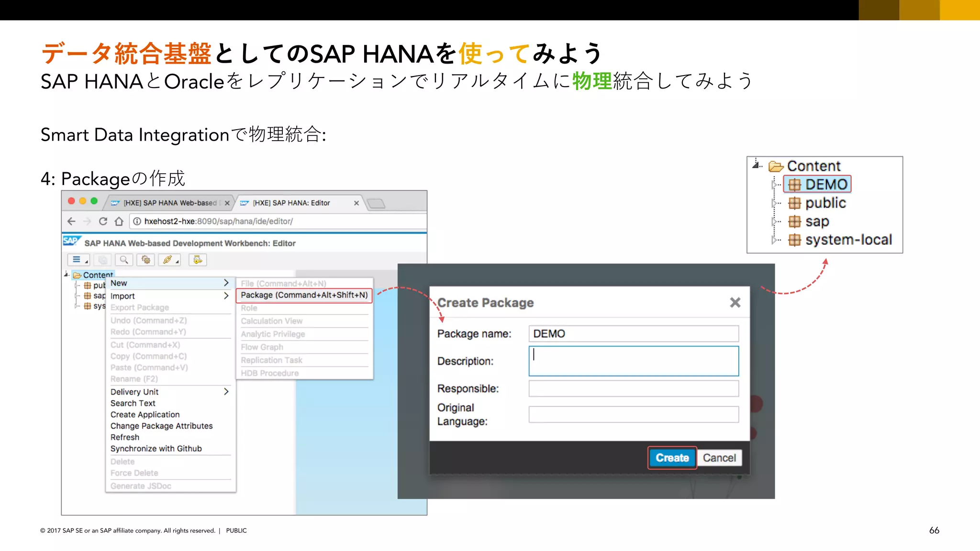
Task: Click the browser back arrow
Action: tap(71, 221)
